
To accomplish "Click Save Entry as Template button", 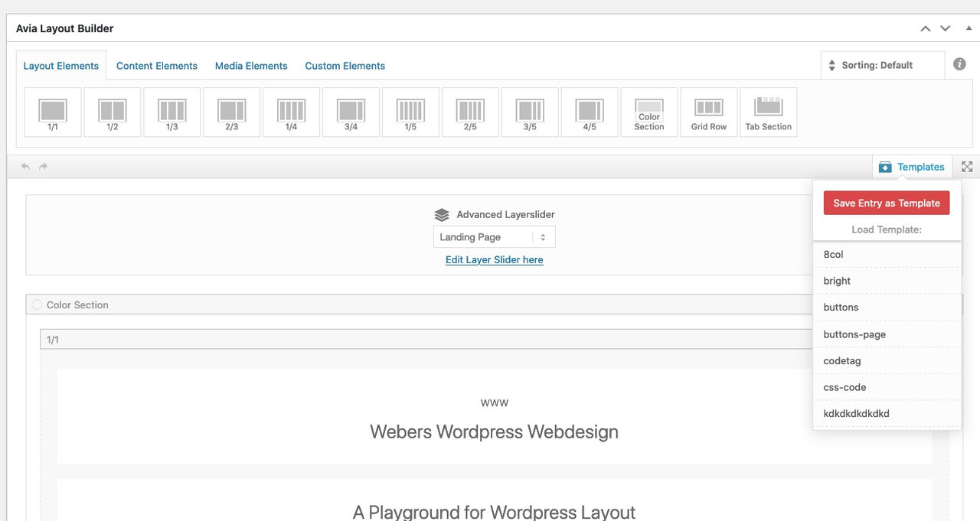I will point(887,203).
